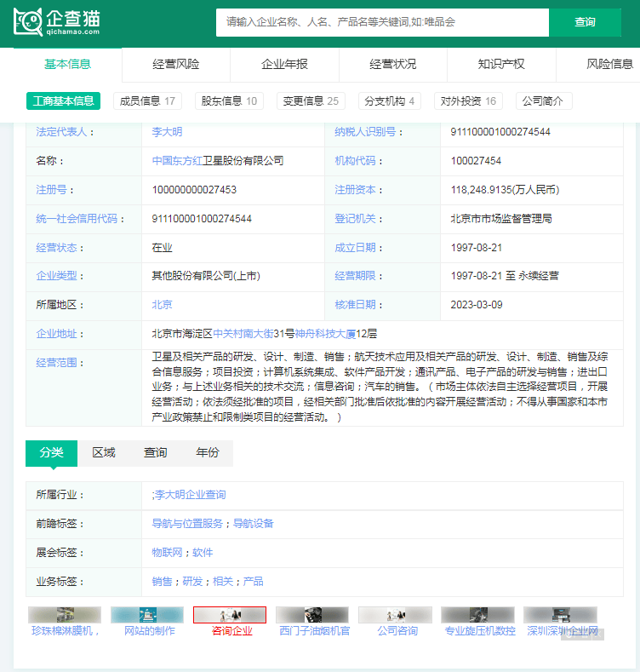
Task: Open the 北京 region link
Action: click(x=162, y=305)
